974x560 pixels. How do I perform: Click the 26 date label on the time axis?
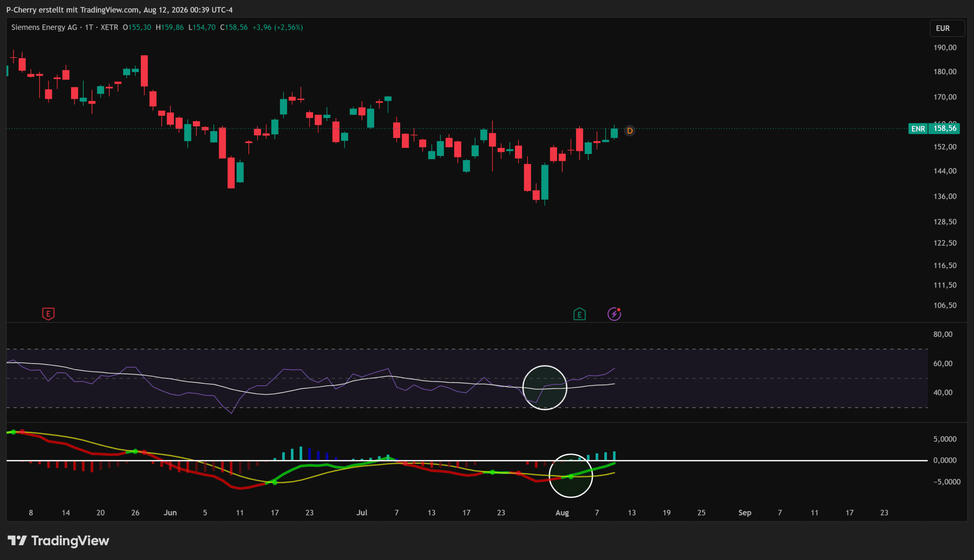tap(135, 513)
